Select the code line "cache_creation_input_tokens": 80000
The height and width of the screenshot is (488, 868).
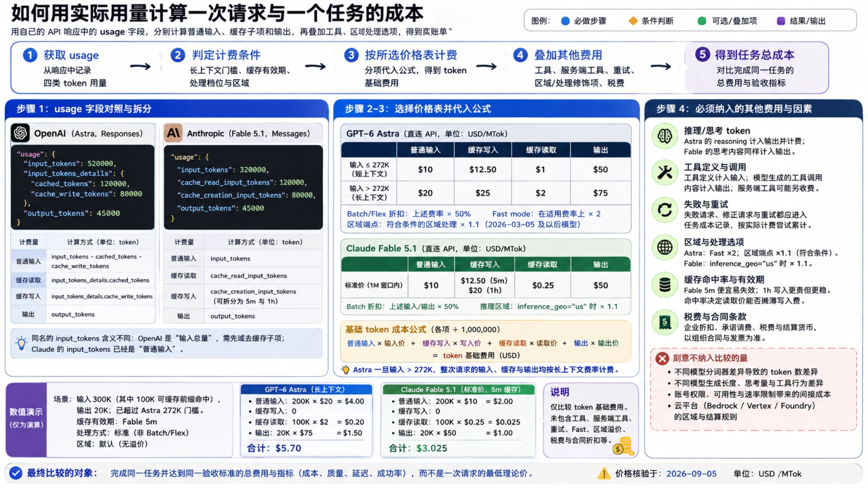pyautogui.click(x=246, y=195)
